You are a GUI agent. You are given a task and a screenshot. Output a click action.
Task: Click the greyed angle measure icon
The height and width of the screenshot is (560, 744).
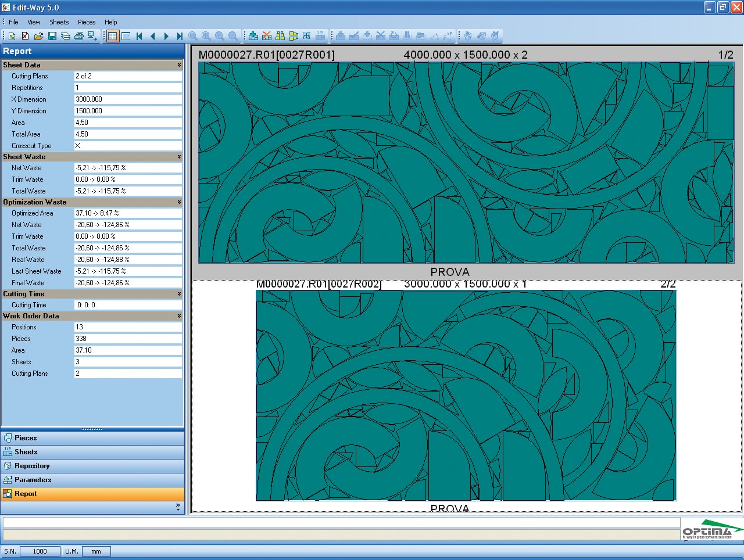pyautogui.click(x=434, y=36)
